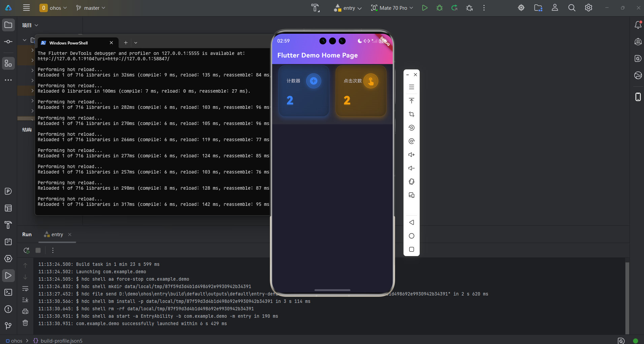Open the emulator toolbar menu lines icon

click(412, 87)
